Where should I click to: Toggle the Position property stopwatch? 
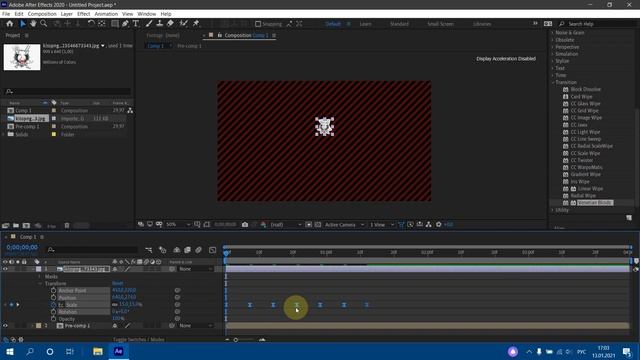tap(53, 298)
